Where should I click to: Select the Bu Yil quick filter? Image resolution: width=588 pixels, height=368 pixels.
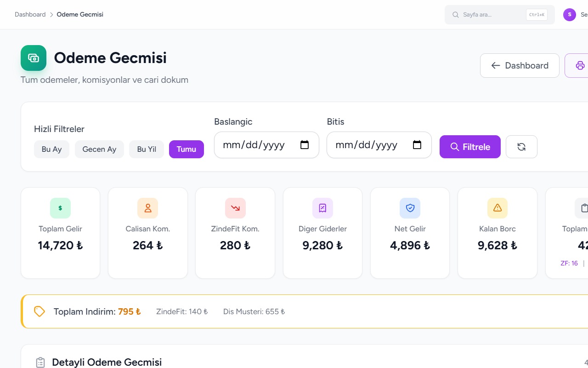(x=147, y=149)
